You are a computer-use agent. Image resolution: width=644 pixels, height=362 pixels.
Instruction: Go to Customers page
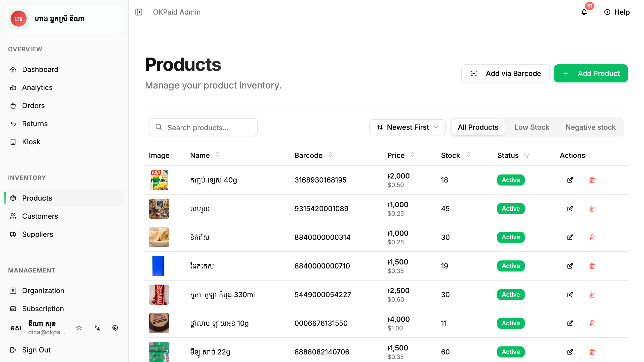click(x=40, y=216)
